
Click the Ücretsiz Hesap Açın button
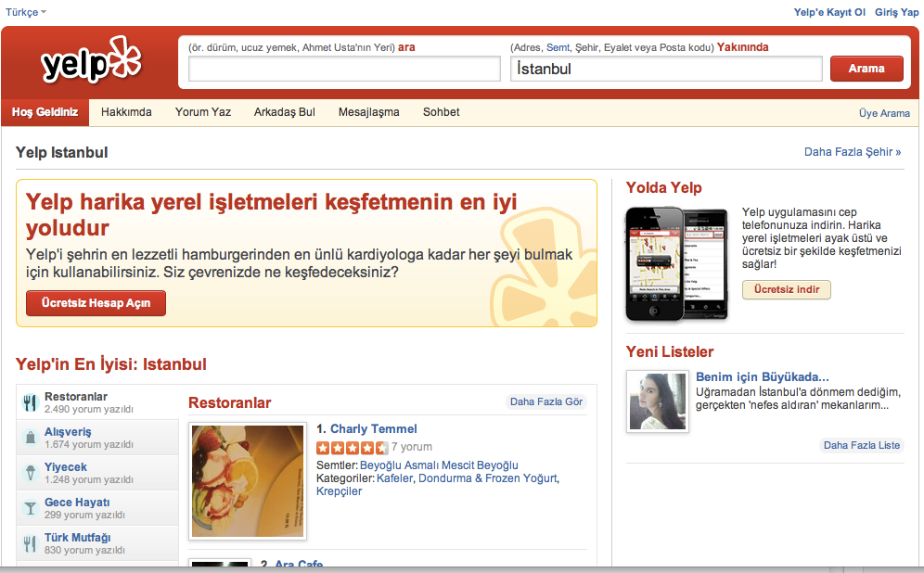click(x=96, y=303)
